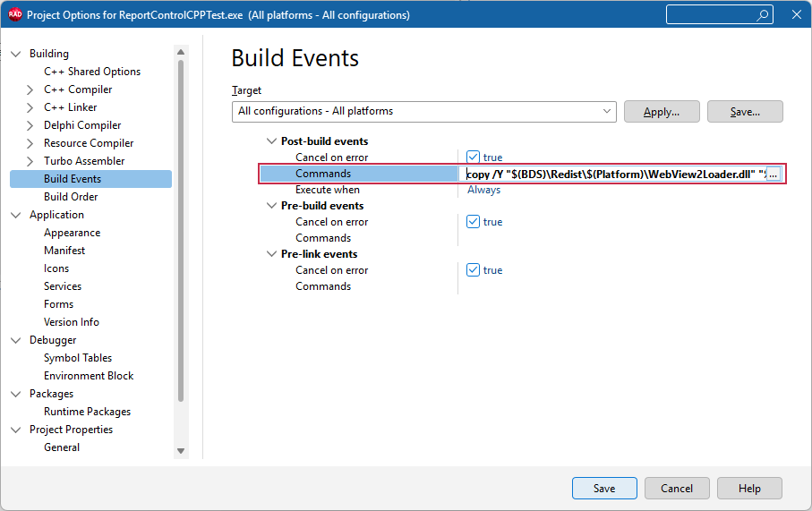Screen dimensions: 812x511
Task: Select the Pre-link Commands row
Action: 323,286
